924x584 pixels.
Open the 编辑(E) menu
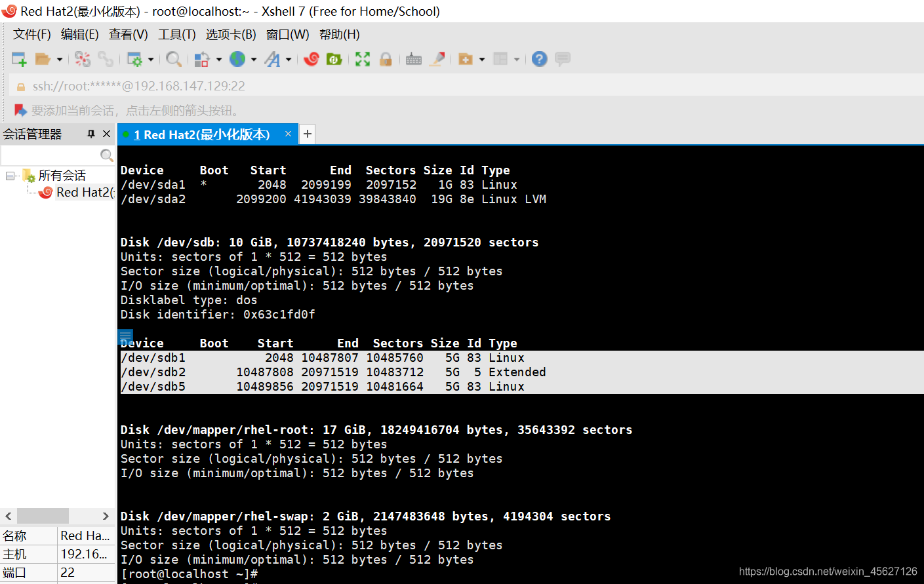point(80,35)
